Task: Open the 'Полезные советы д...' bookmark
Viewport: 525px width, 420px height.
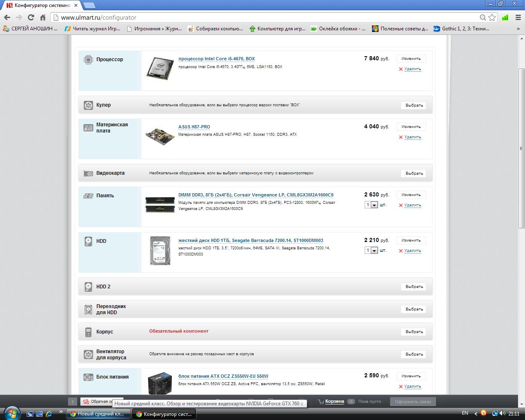Action: (x=400, y=29)
